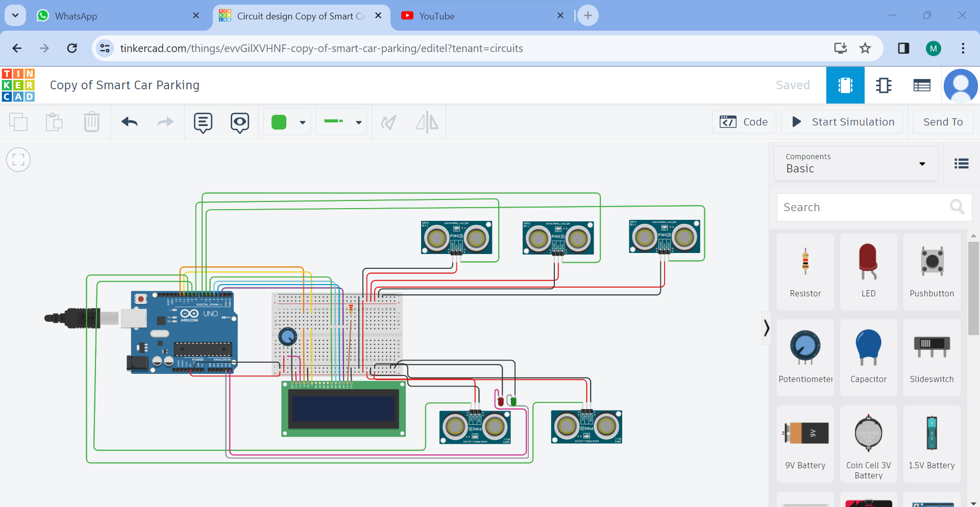The height and width of the screenshot is (507, 980).
Task: Open the Component list table view
Action: pyautogui.click(x=921, y=85)
